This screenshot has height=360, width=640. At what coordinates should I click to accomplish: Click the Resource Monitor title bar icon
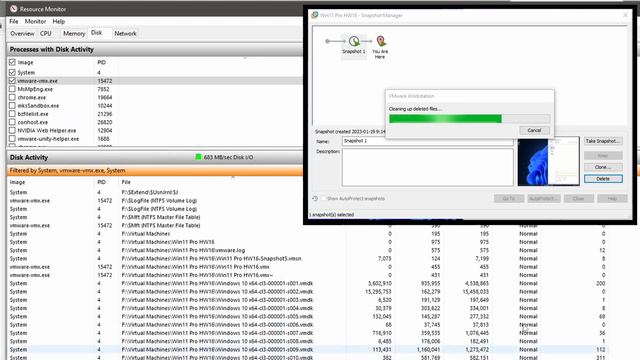[13, 9]
